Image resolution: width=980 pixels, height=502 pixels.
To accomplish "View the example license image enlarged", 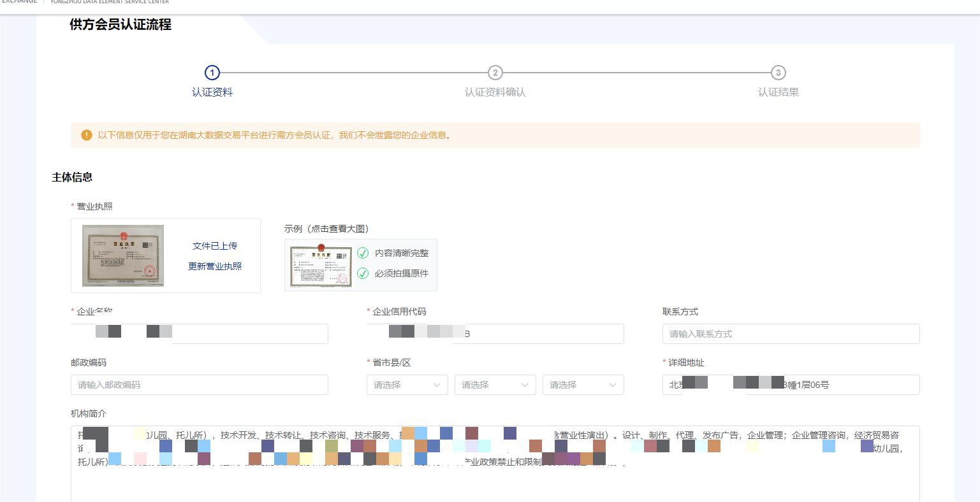I will pyautogui.click(x=321, y=265).
